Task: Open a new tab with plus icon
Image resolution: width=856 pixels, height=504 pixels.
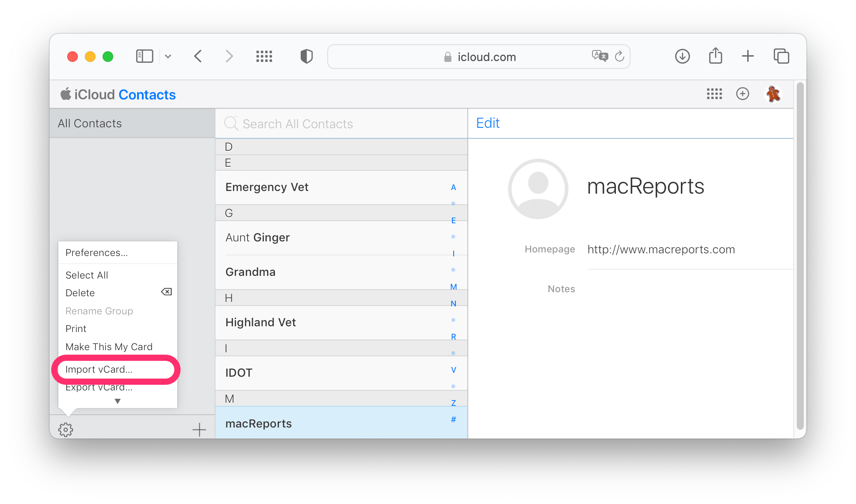Action: click(x=748, y=56)
